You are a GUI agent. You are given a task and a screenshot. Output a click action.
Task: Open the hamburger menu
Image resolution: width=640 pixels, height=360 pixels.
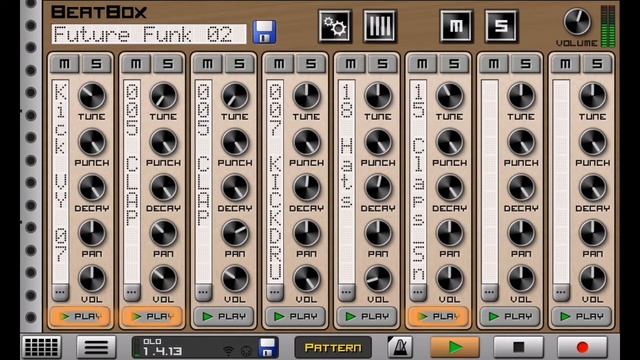click(x=96, y=347)
